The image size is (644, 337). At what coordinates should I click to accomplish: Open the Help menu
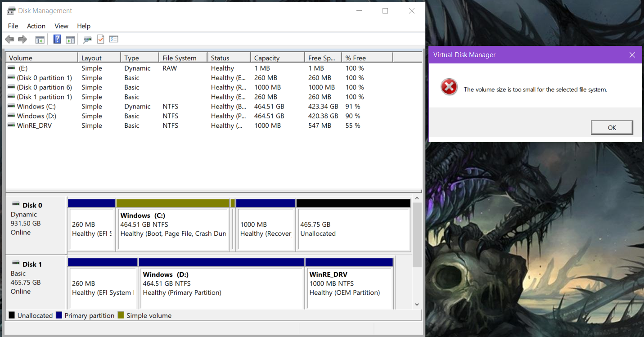pos(84,26)
